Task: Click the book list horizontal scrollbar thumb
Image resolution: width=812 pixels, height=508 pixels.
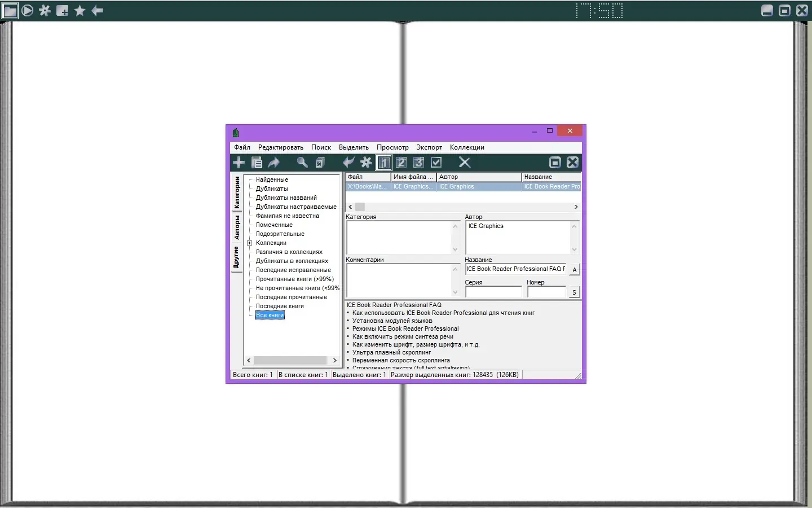Action: (x=360, y=207)
